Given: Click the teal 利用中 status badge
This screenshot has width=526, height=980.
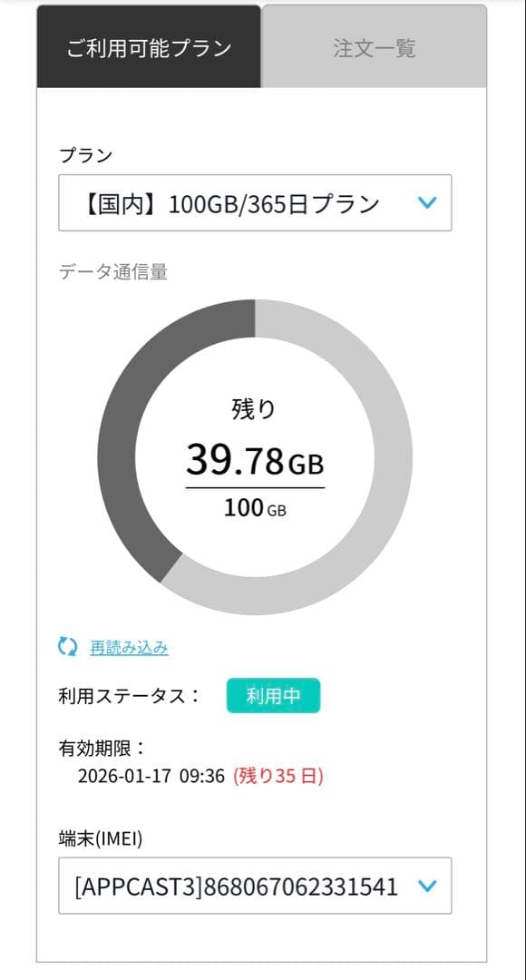Looking at the screenshot, I should (274, 695).
